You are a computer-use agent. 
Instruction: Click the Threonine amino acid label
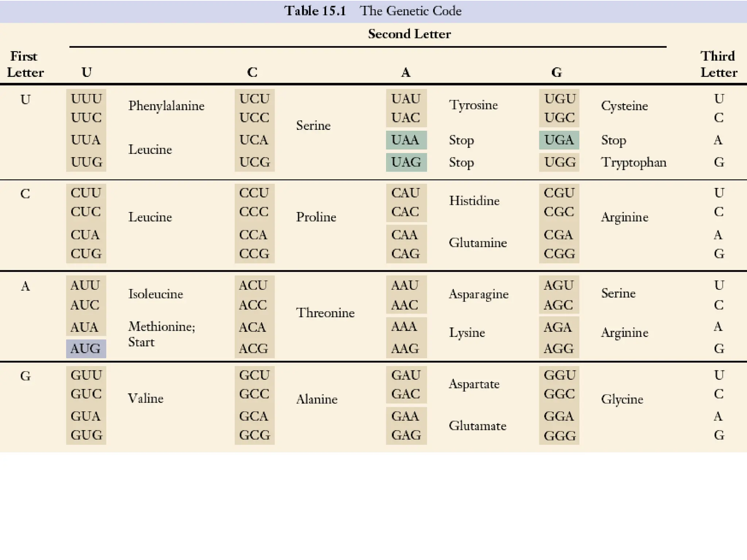point(325,313)
